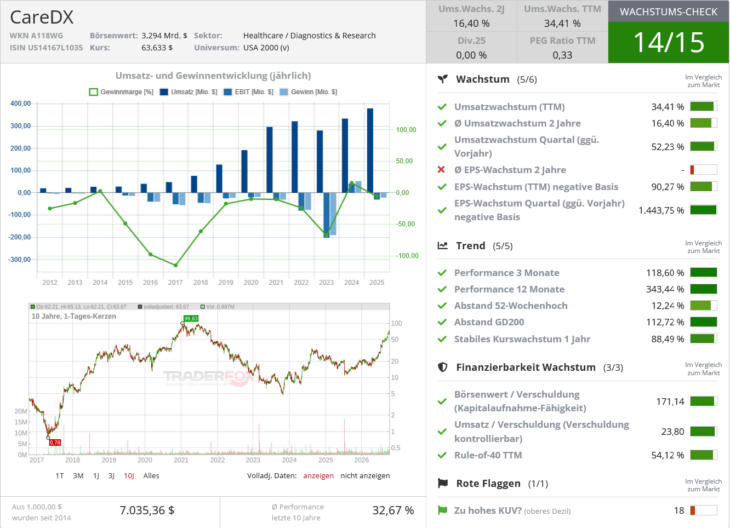Click the WKN A118WG text
This screenshot has height=528, width=730.
tap(36, 35)
